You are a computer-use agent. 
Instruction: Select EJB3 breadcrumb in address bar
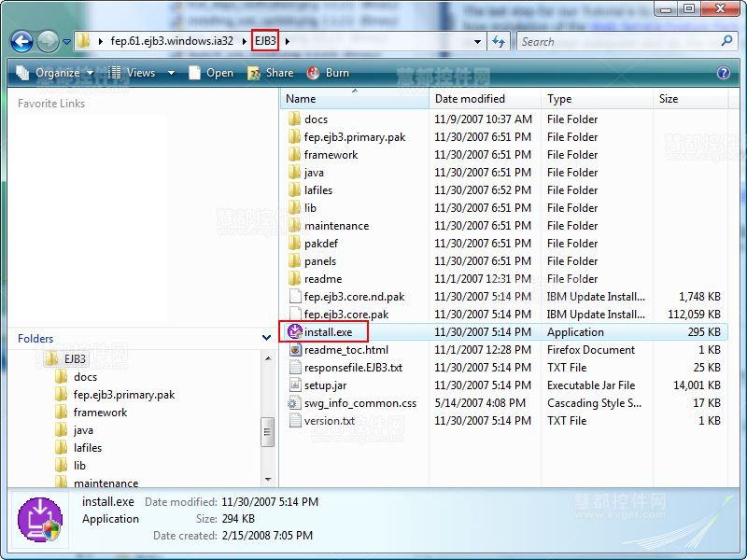(x=265, y=41)
